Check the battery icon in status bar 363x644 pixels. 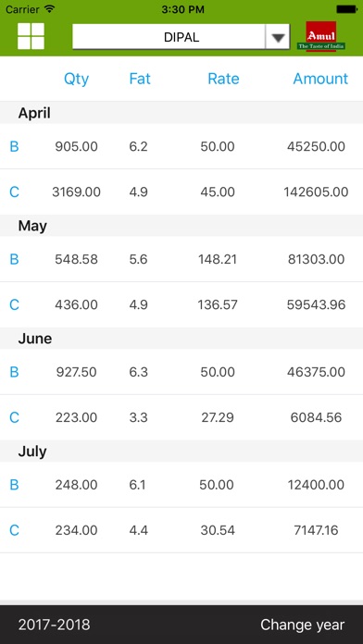pos(346,9)
